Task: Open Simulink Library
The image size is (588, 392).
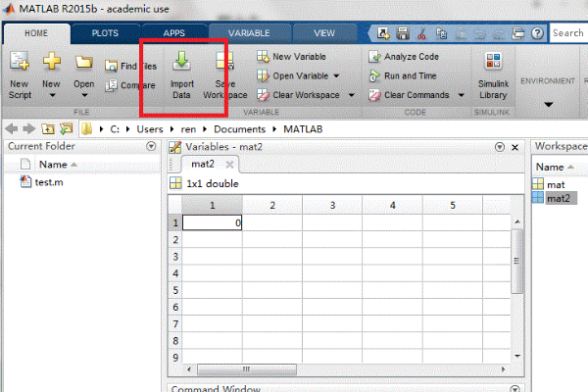Action: [x=493, y=75]
